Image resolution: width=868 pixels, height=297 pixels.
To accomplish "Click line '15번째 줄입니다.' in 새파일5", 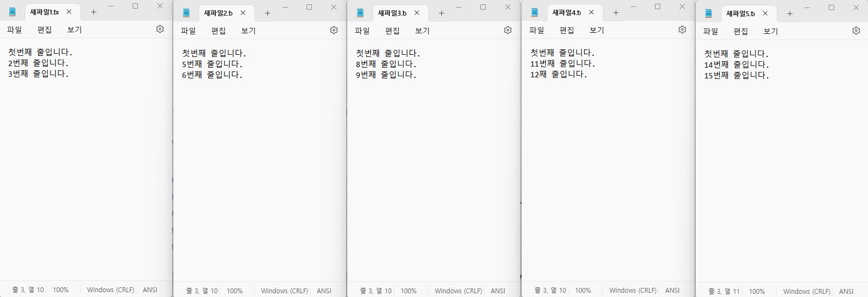I will click(x=736, y=75).
